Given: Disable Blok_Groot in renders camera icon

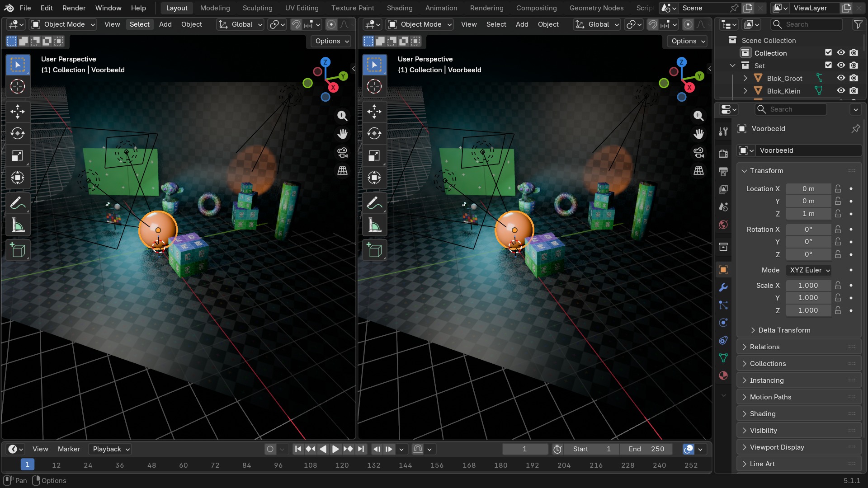Looking at the screenshot, I should click(x=854, y=78).
